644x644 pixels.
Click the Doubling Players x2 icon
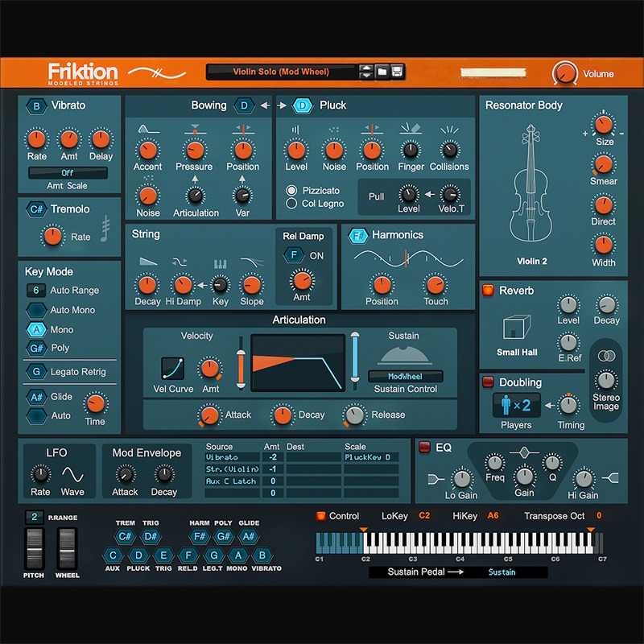pos(516,406)
